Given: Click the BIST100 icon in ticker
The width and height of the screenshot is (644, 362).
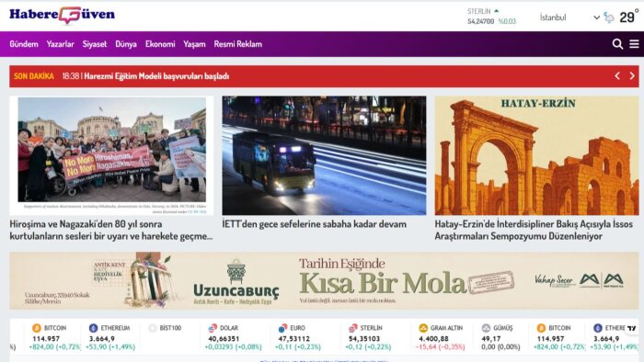Looking at the screenshot, I should [153, 328].
